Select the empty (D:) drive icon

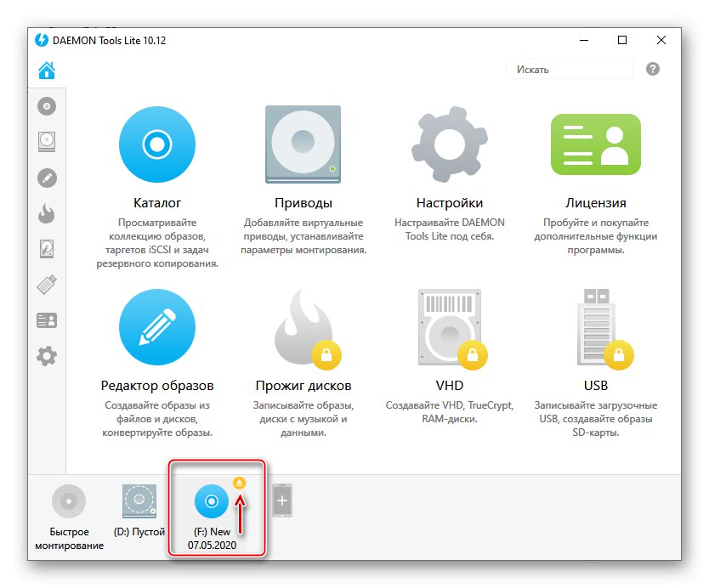(x=139, y=501)
